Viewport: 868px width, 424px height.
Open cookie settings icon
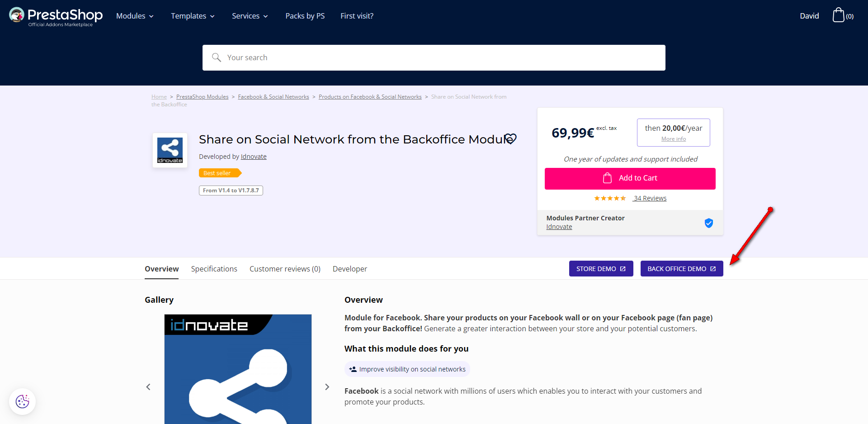[22, 401]
